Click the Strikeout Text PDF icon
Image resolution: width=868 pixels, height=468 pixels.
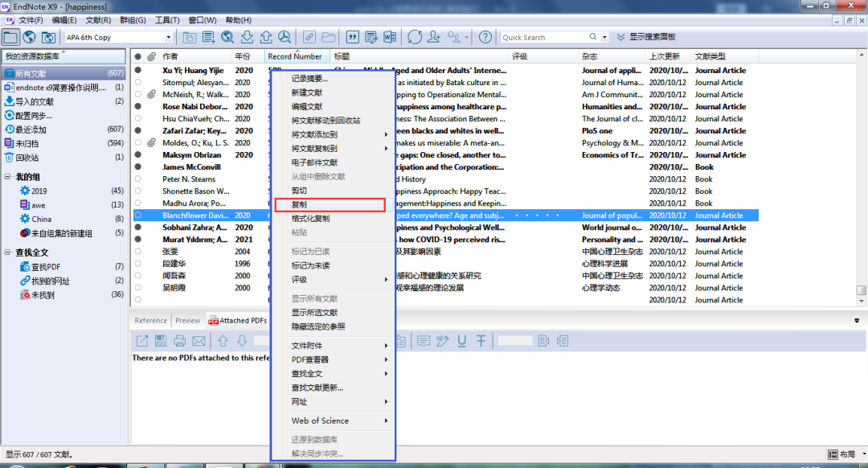(481, 341)
